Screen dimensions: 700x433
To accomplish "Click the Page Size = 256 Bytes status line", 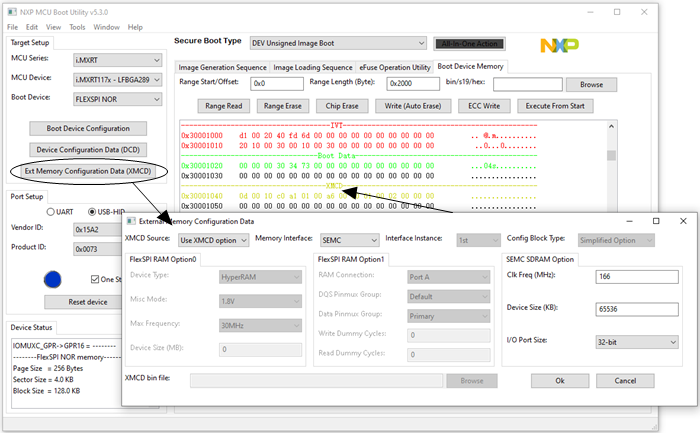I will click(x=48, y=368).
